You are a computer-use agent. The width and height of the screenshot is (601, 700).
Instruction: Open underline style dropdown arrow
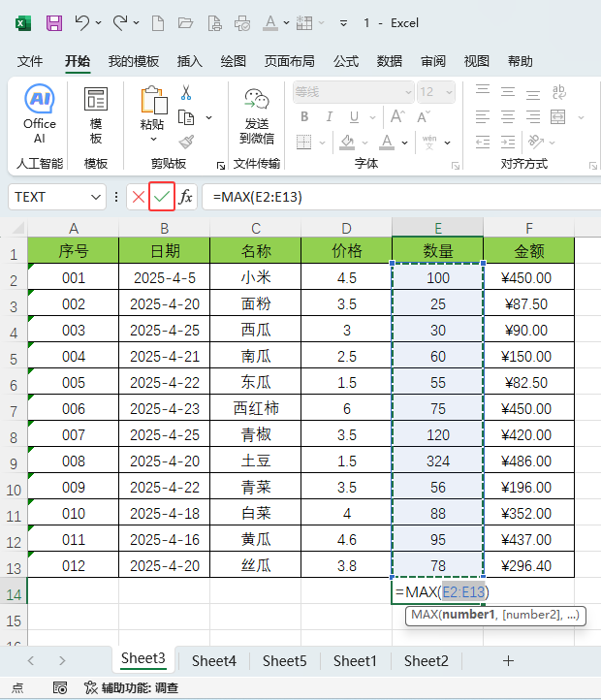[372, 118]
